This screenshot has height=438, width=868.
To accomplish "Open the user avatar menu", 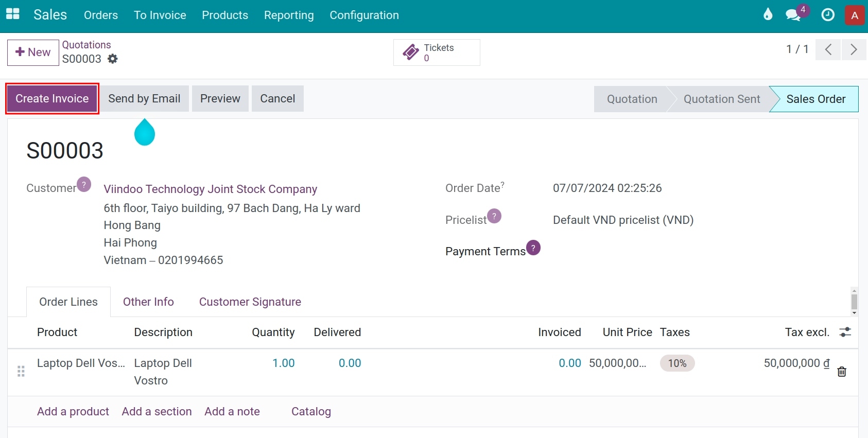I will click(x=855, y=15).
